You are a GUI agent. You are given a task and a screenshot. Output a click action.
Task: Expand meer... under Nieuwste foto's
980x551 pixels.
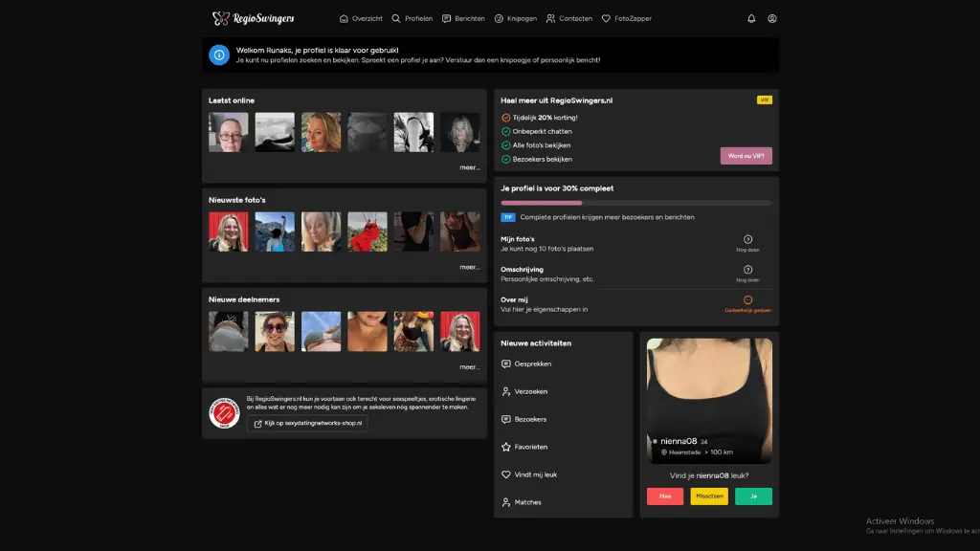click(468, 267)
